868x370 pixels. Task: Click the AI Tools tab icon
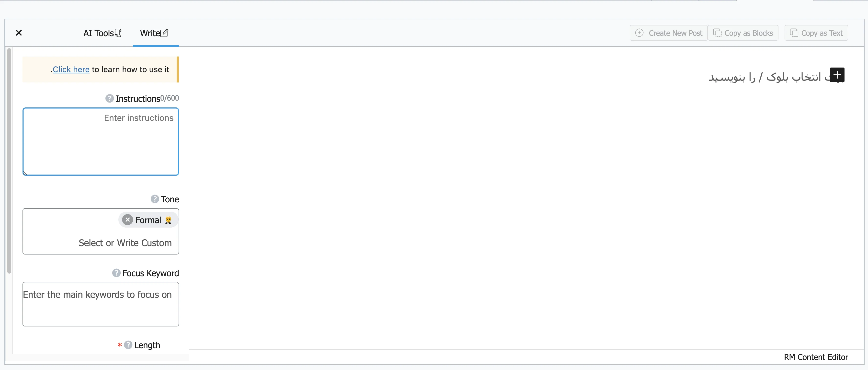click(x=118, y=33)
